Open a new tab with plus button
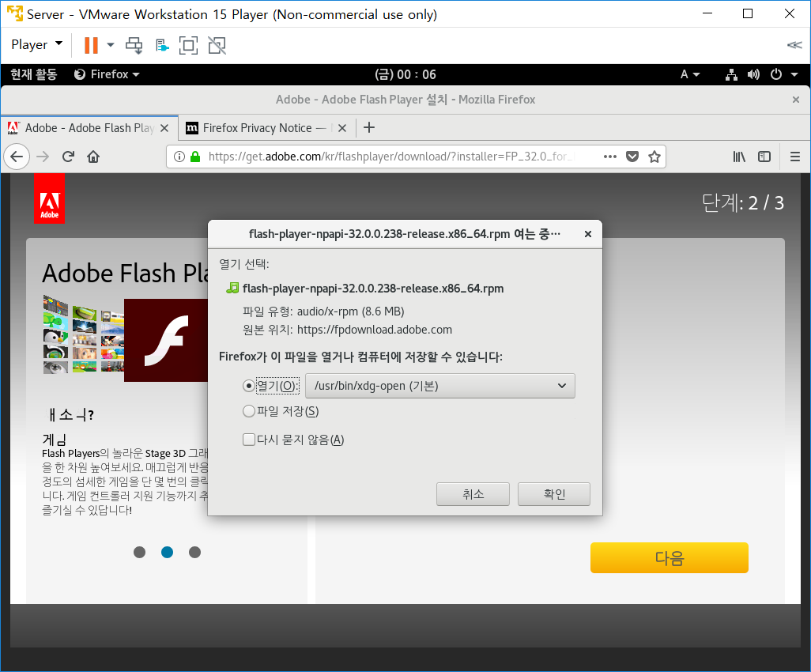 click(369, 127)
